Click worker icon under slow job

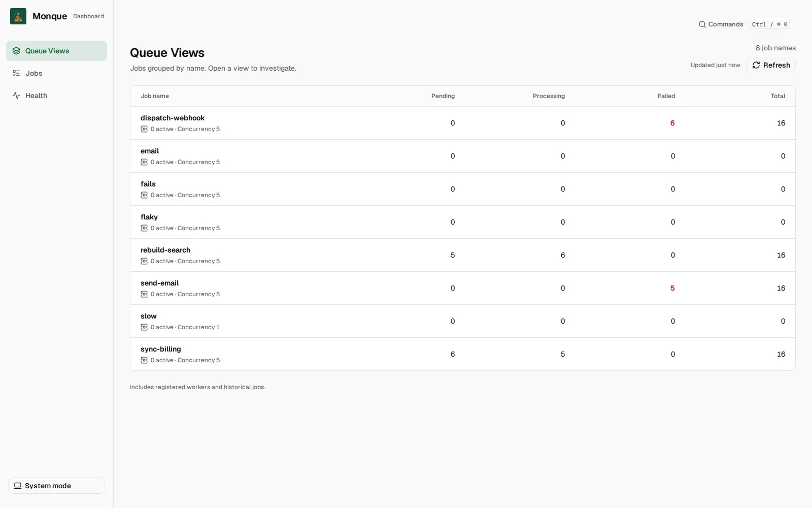coord(144,327)
